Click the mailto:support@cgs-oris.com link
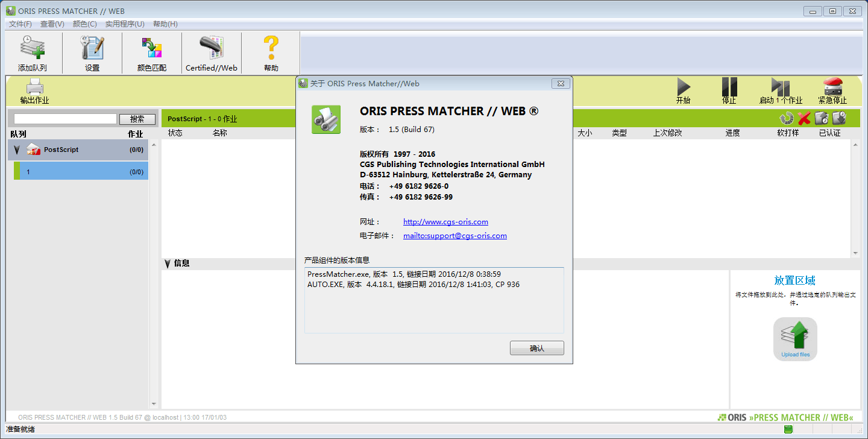This screenshot has width=868, height=439. [455, 236]
